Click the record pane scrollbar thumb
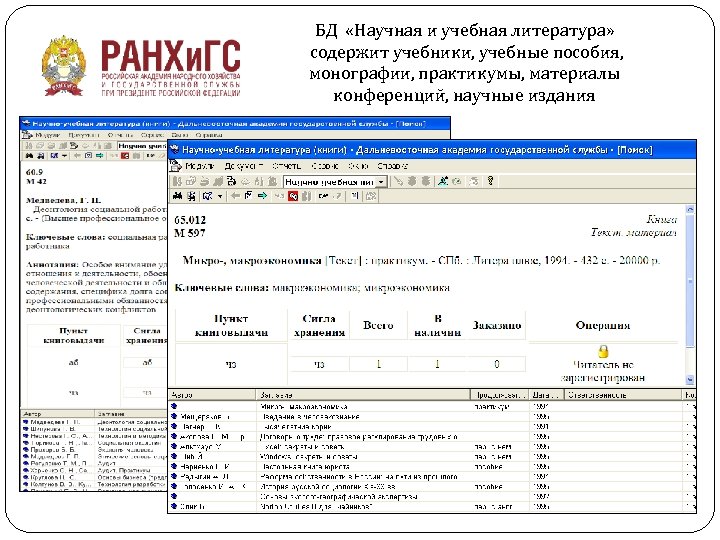720x540 pixels. 690,280
